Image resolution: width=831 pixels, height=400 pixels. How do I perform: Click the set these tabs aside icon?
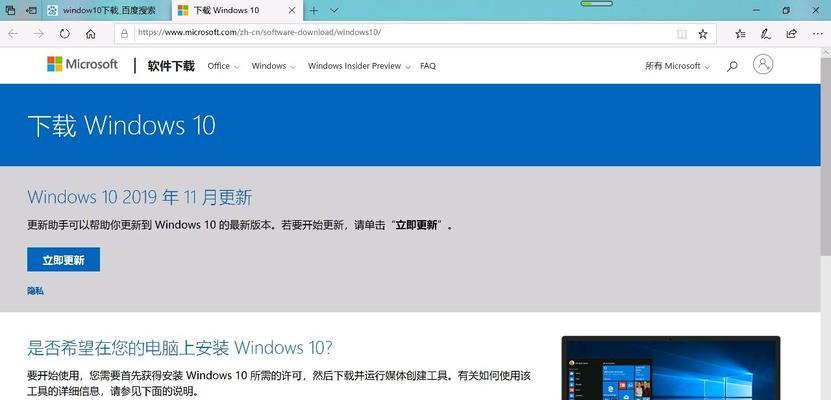pos(32,10)
